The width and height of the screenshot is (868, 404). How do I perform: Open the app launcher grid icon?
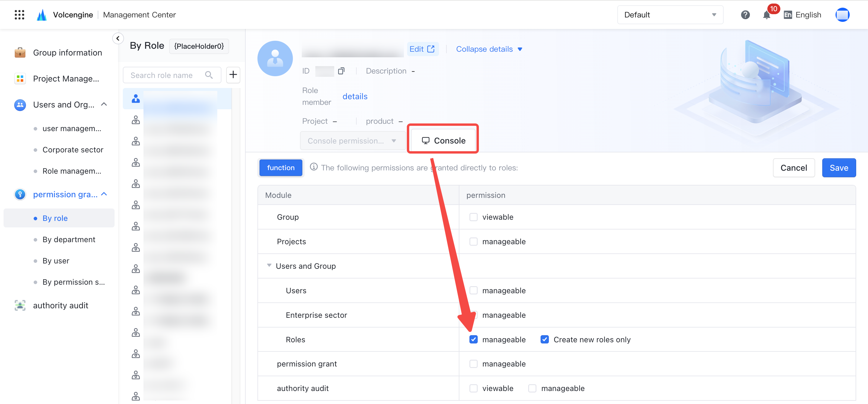pyautogui.click(x=19, y=15)
